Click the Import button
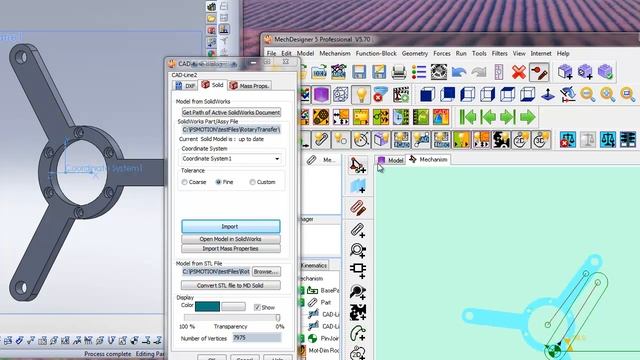This screenshot has width=640, height=360. point(231,226)
